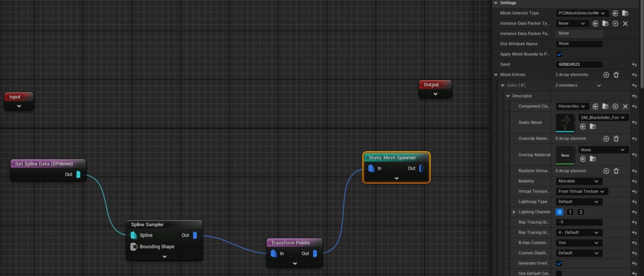Click the add element icon for Mesh Entries
Viewport: 644px width, 276px height.
pos(606,75)
